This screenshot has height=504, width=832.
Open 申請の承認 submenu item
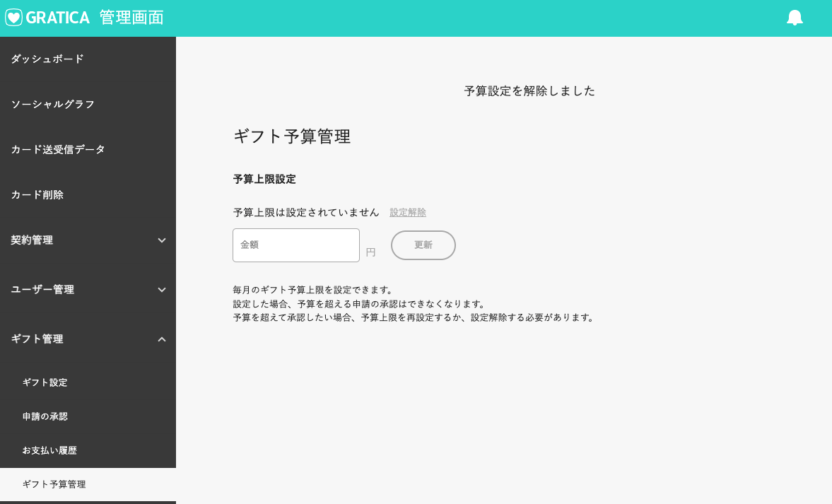coord(45,416)
